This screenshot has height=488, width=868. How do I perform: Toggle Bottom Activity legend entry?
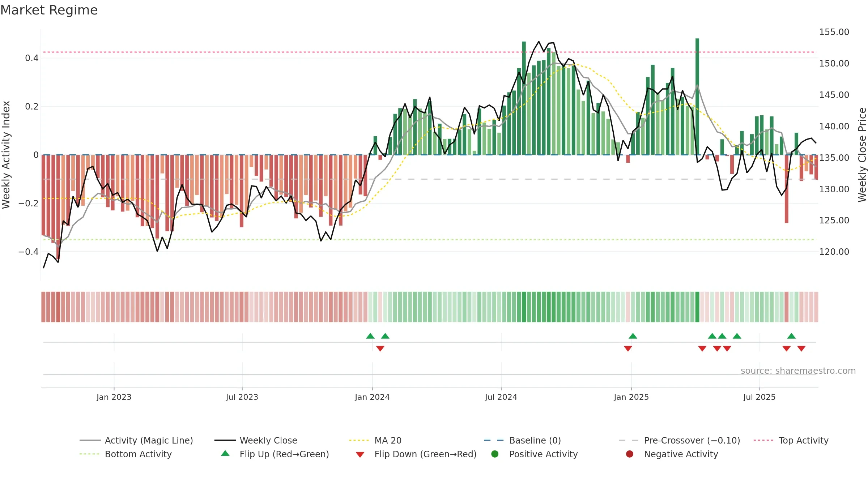click(125, 454)
